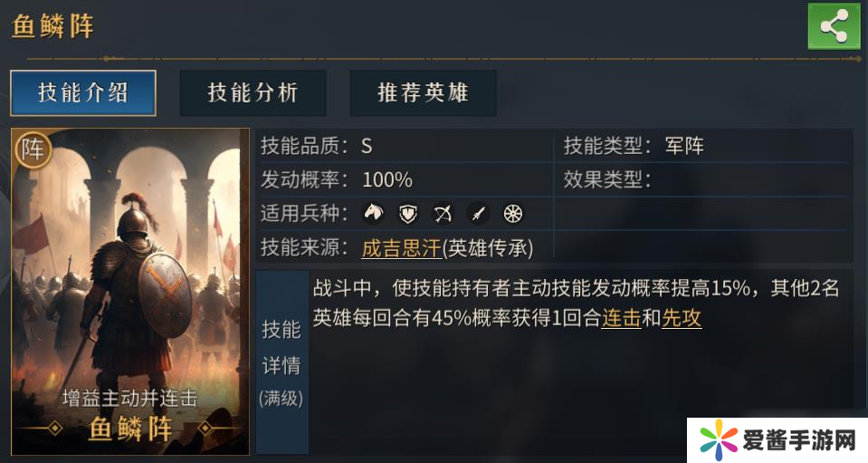Click the 鱼鳞阵 skill card artwork
This screenshot has width=868, height=463.
pos(130,272)
